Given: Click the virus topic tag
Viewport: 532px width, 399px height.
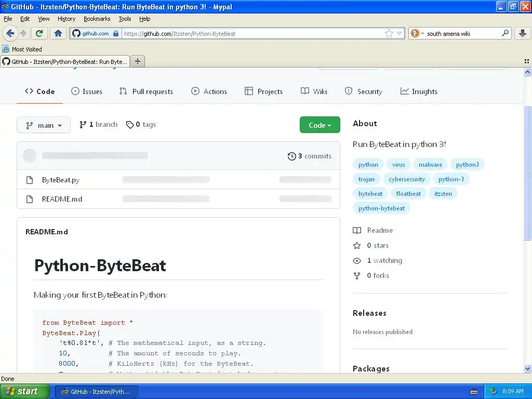Looking at the screenshot, I should 398,165.
